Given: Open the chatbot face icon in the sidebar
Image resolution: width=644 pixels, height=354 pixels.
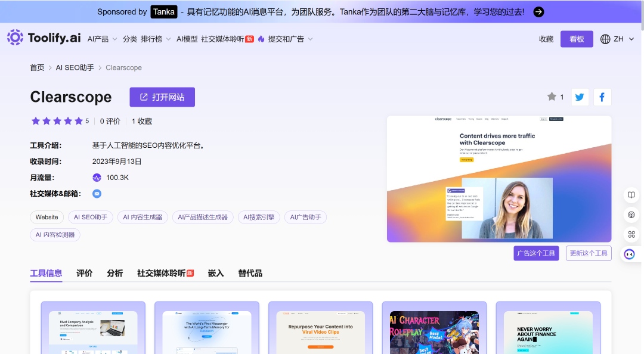Looking at the screenshot, I should tap(630, 254).
